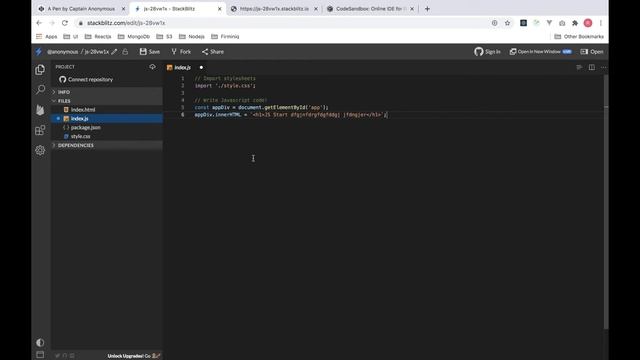The height and width of the screenshot is (360, 640).
Task: Click the GitHub icon in bottom bar
Action: (x=64, y=356)
